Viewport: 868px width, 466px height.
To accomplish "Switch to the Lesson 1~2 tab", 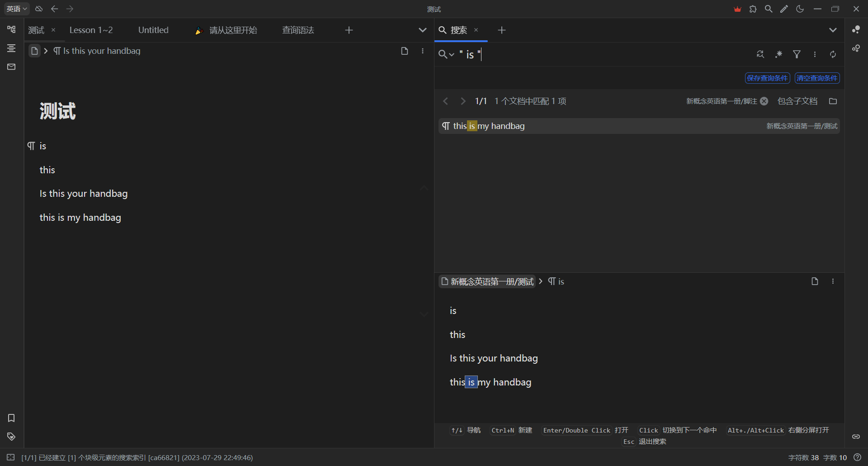I will click(x=91, y=30).
